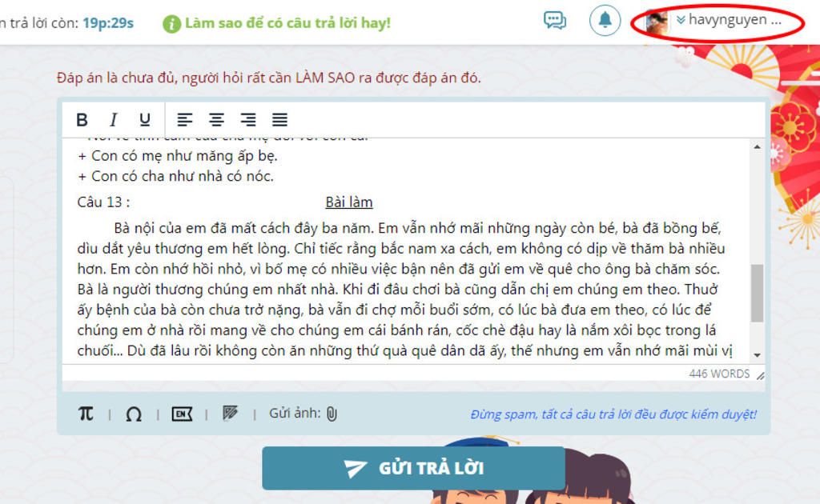Align text to the left
This screenshot has width=820, height=504.
pos(185,120)
